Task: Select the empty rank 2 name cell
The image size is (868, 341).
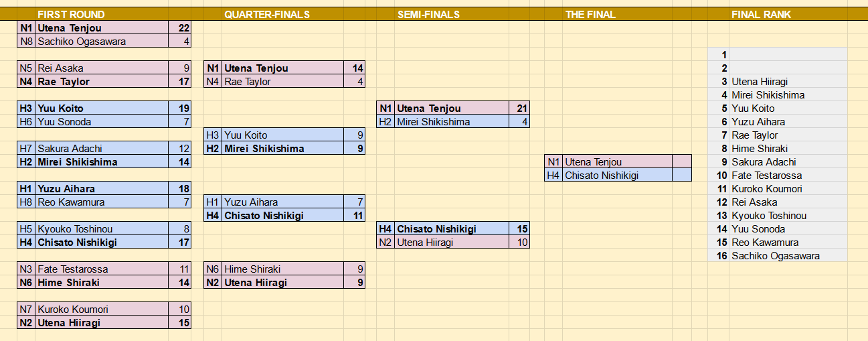Action: coord(788,68)
